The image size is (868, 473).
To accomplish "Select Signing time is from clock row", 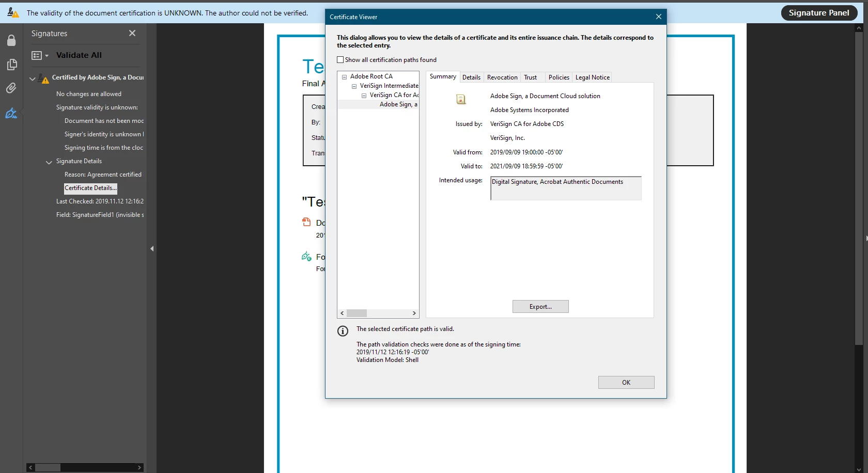I will click(104, 148).
